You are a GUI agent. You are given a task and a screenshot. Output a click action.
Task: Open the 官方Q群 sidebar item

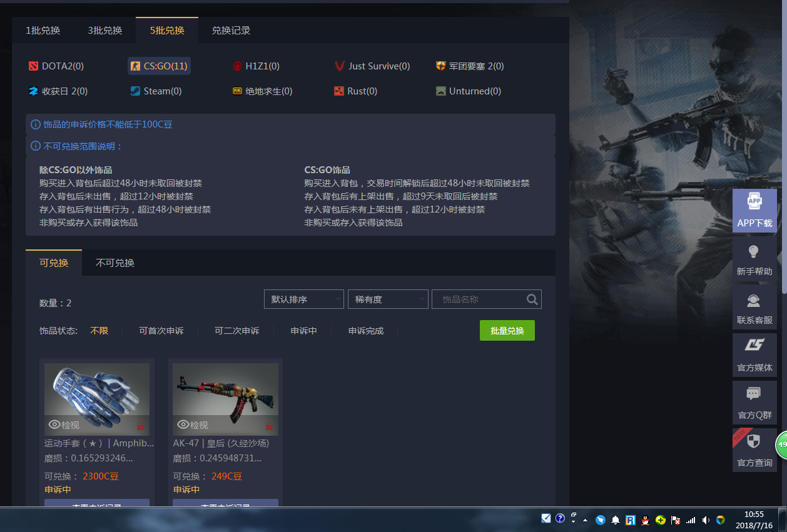coord(754,403)
